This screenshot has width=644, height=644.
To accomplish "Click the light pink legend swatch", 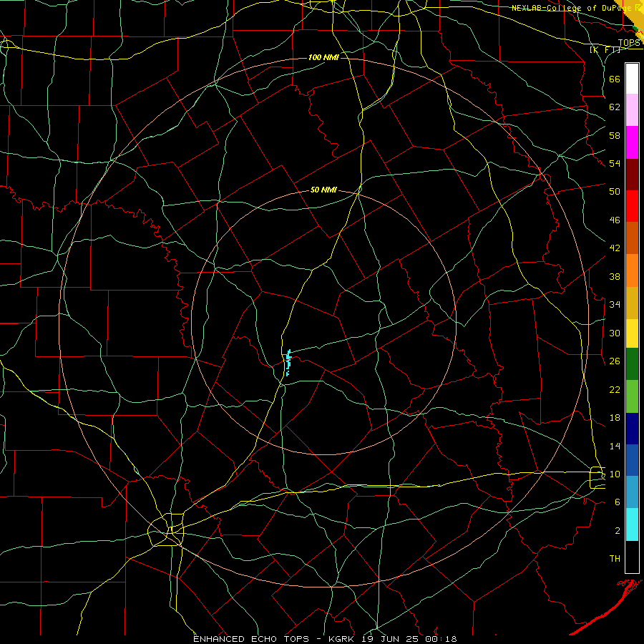I will pos(632,109).
